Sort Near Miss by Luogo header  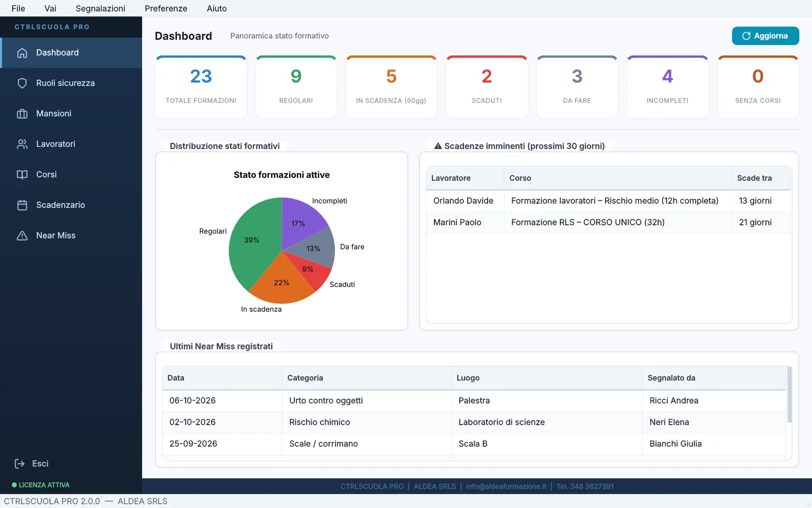pos(547,378)
